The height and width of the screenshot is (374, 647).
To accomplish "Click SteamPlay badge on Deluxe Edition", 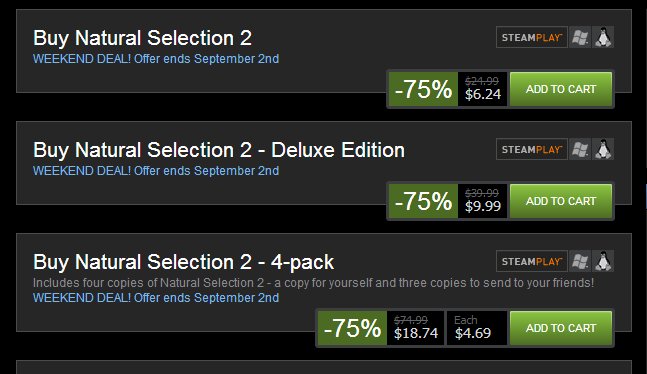I will pyautogui.click(x=532, y=149).
